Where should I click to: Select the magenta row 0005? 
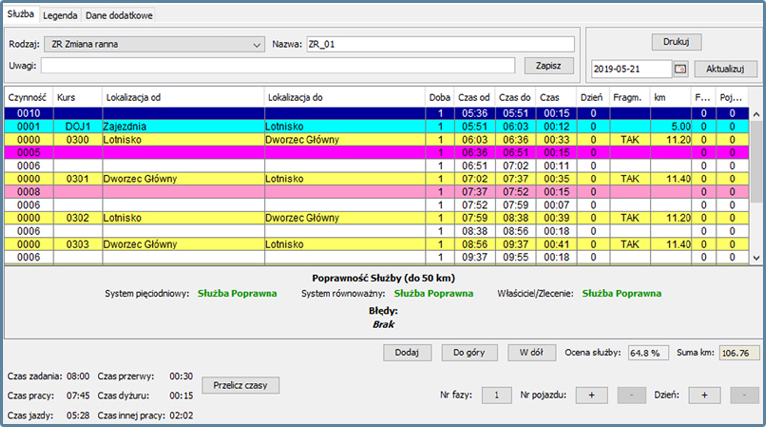click(377, 152)
